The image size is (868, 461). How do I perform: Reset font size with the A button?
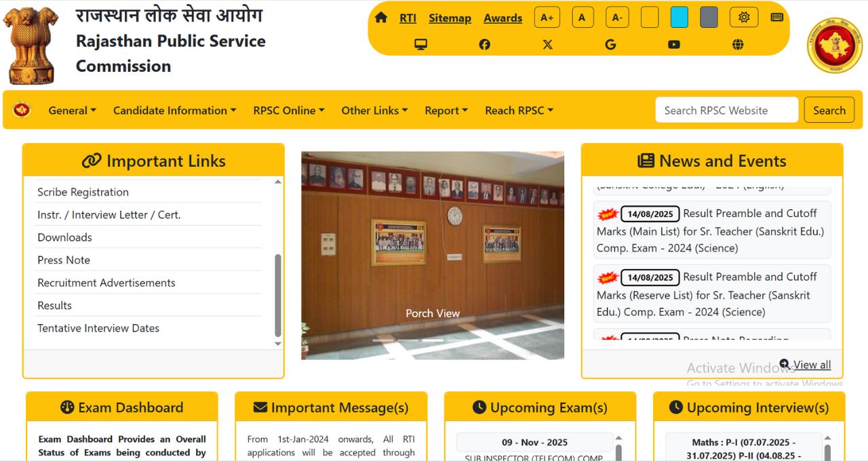tap(582, 18)
